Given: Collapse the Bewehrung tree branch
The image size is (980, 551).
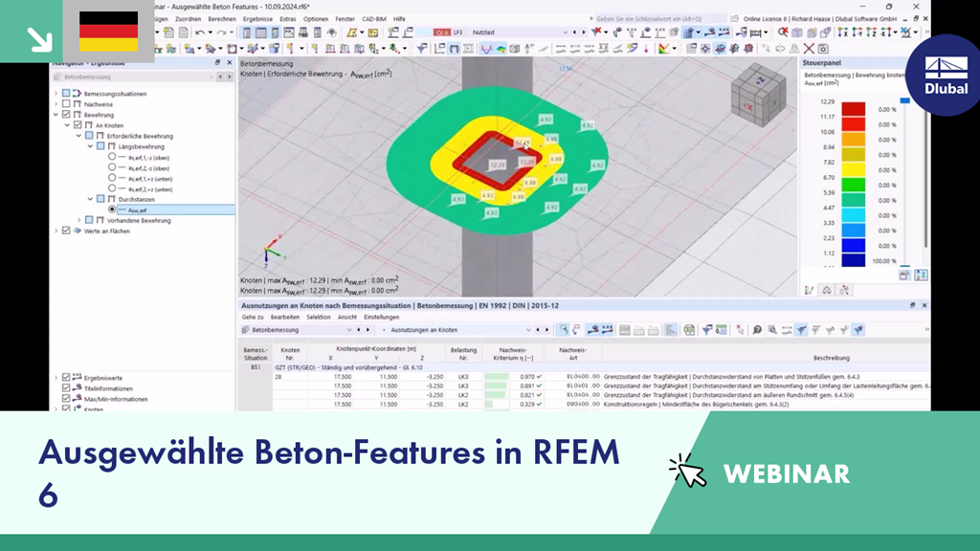Looking at the screenshot, I should click(x=55, y=115).
